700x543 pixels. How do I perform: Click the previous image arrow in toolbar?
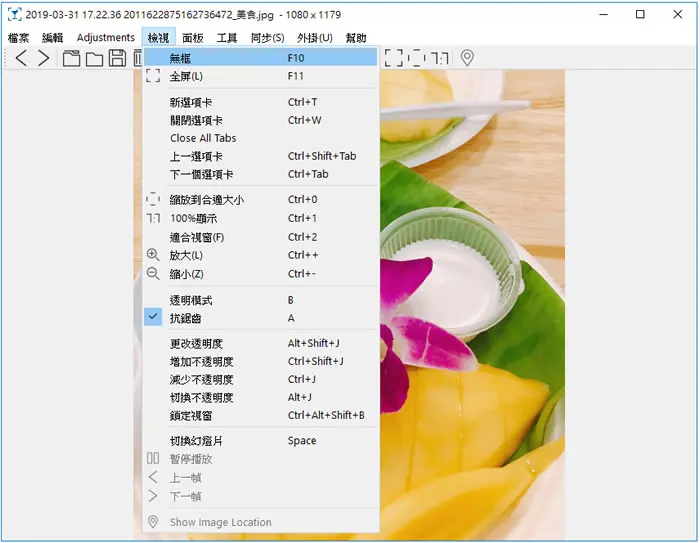point(21,58)
